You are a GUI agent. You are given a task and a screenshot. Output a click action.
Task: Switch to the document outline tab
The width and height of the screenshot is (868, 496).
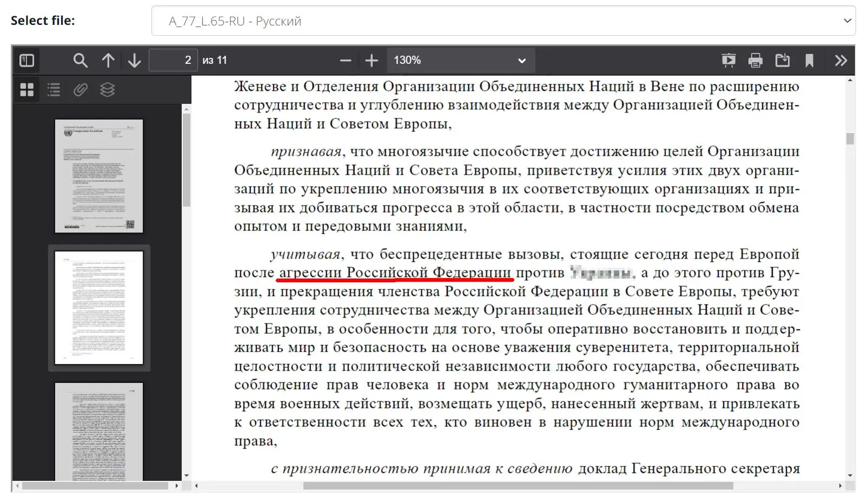point(54,89)
